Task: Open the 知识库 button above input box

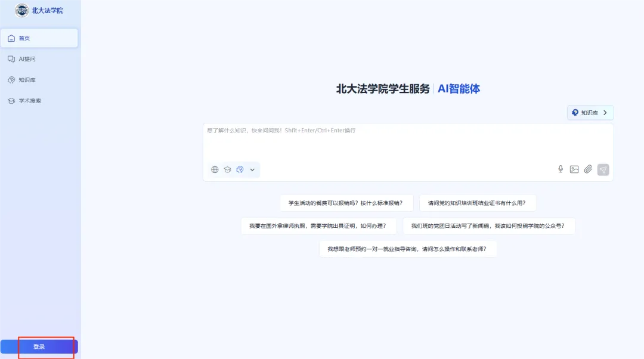Action: [590, 113]
